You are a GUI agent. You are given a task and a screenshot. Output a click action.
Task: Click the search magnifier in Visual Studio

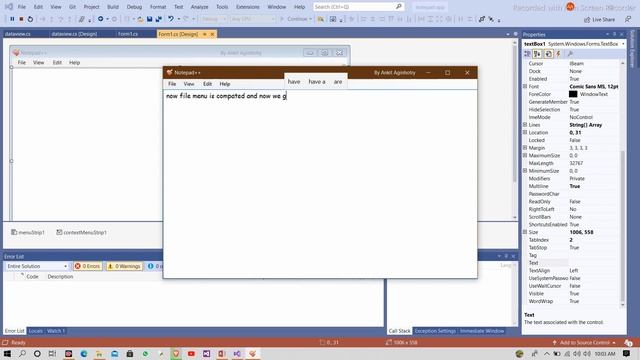[399, 7]
